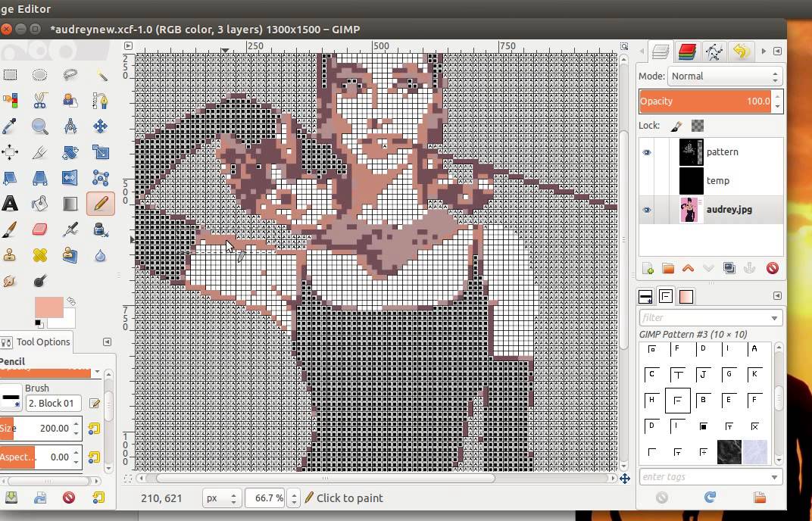Switch to the Channels tab
Image resolution: width=812 pixels, height=521 pixels.
tap(687, 51)
